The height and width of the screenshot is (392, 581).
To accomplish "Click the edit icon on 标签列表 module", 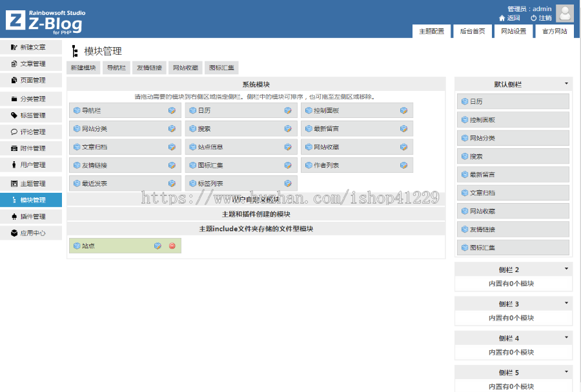I will (287, 183).
